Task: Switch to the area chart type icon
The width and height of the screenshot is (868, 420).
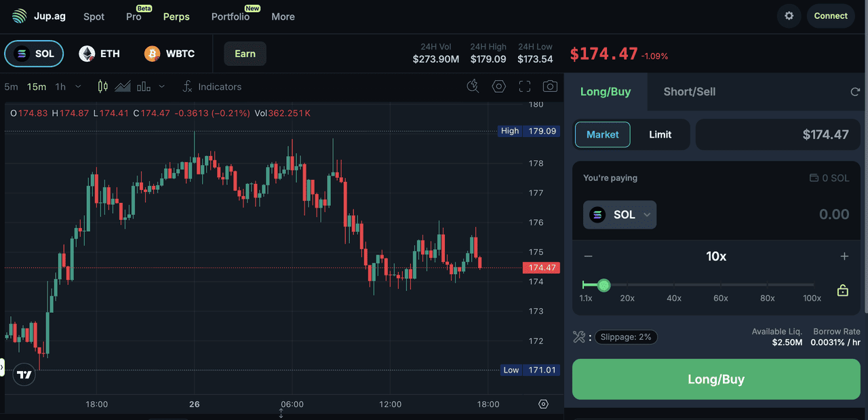Action: [123, 86]
